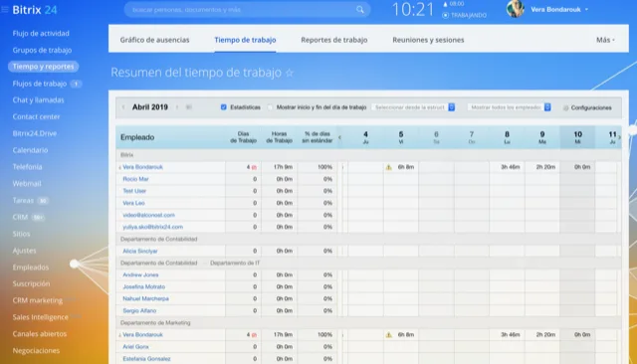Click the Configuraciones button
The image size is (637, 364).
pos(587,107)
